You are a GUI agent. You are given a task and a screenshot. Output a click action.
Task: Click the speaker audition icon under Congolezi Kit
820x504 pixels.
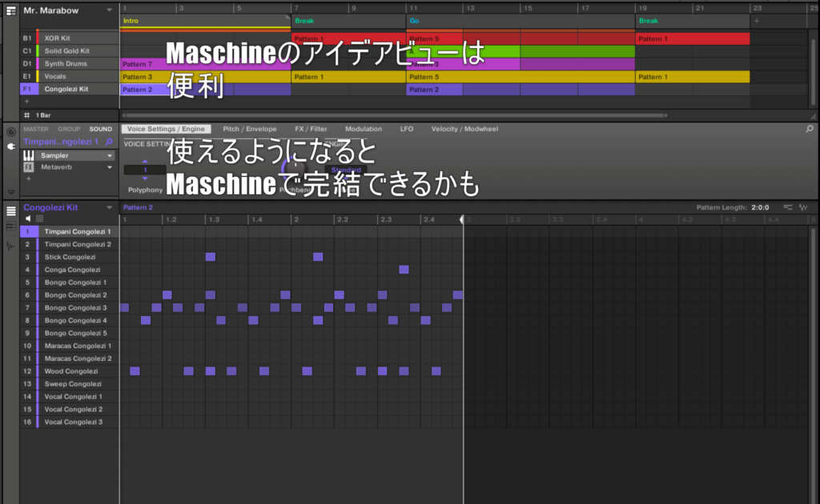tap(29, 218)
